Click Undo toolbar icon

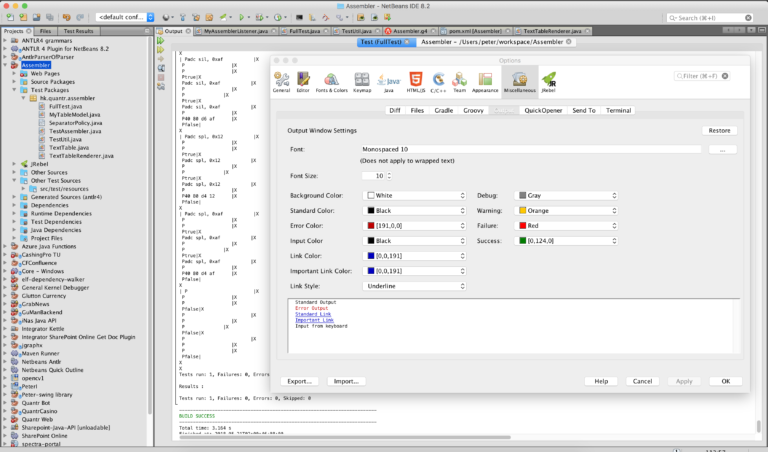[x=67, y=17]
